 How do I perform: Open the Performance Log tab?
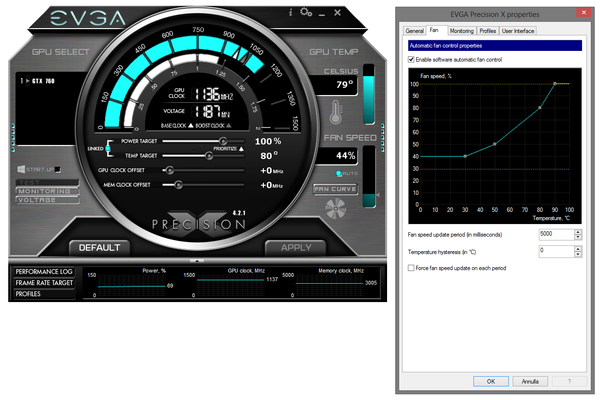pyautogui.click(x=44, y=271)
